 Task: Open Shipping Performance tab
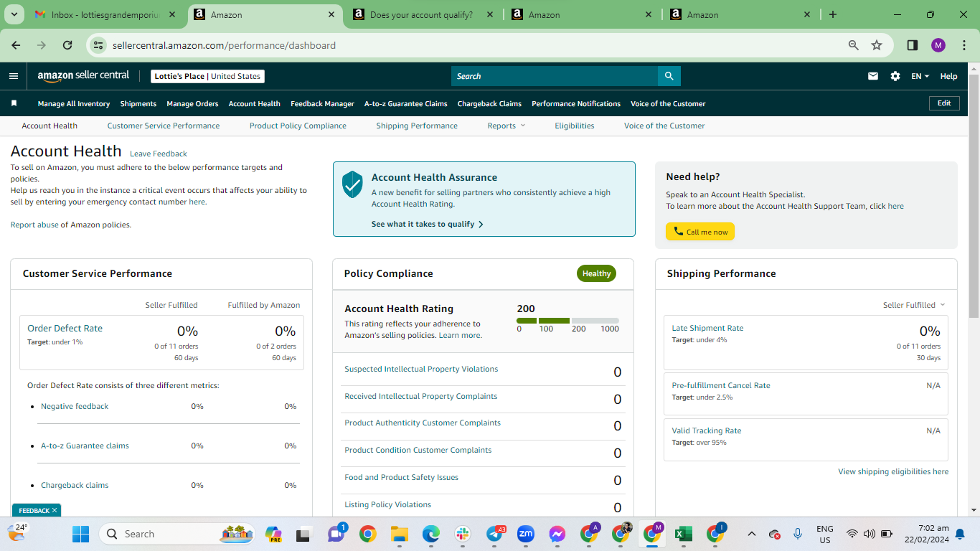pos(417,126)
